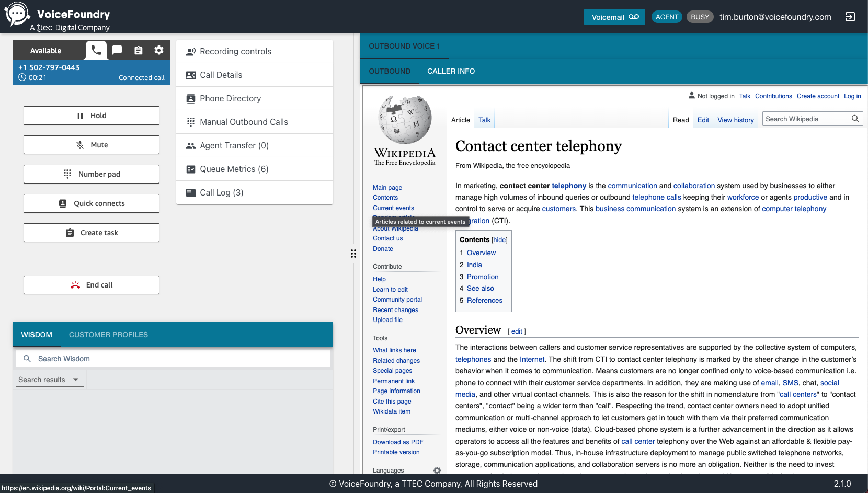Screen dimensions: 868x493
Task: Open the chat tab icon in softphone
Action: [x=117, y=50]
